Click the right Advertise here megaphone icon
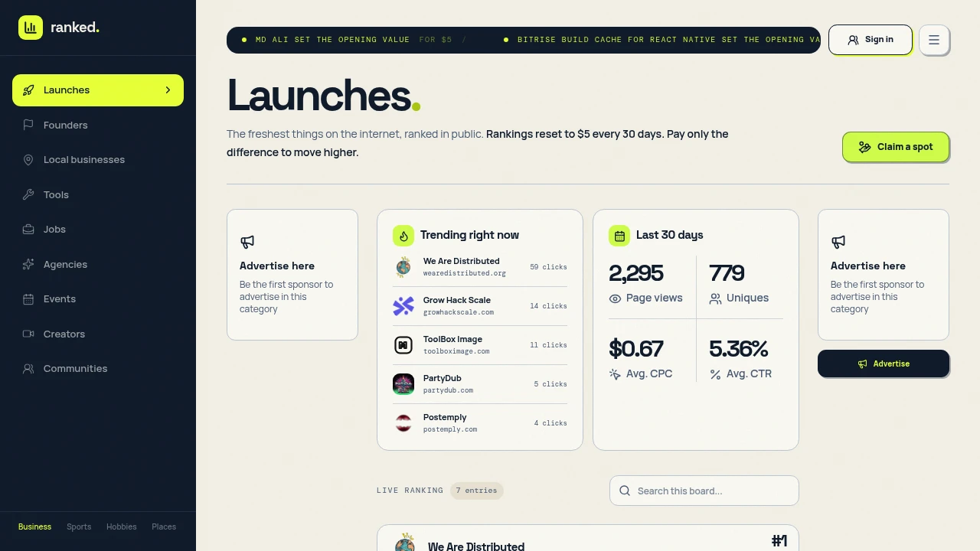 click(838, 242)
